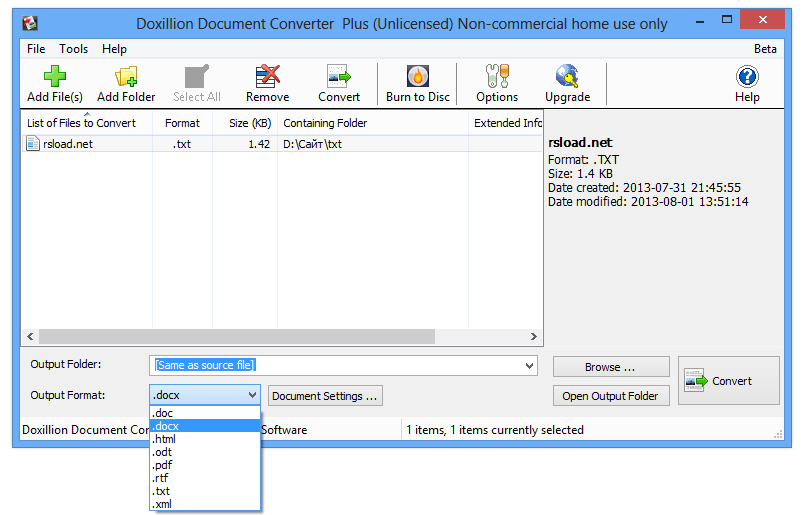Sort by Containing Folder column header

click(372, 123)
